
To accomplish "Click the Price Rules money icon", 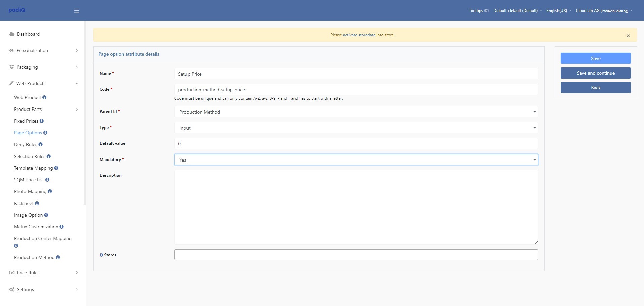I will pos(12,273).
